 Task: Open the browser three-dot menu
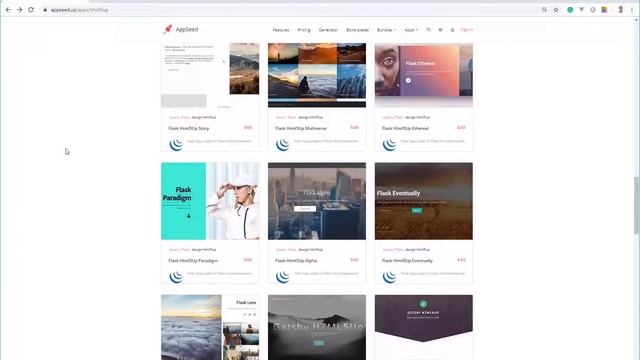pyautogui.click(x=632, y=9)
